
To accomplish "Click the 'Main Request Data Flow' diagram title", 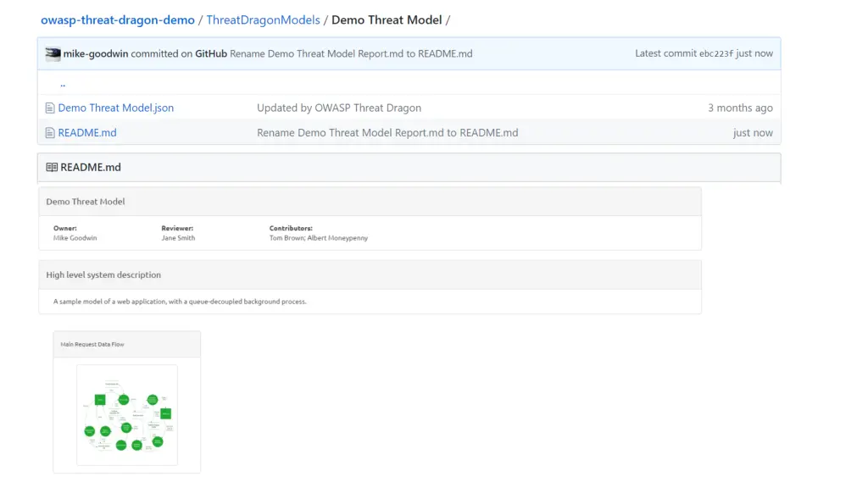I will pyautogui.click(x=92, y=344).
